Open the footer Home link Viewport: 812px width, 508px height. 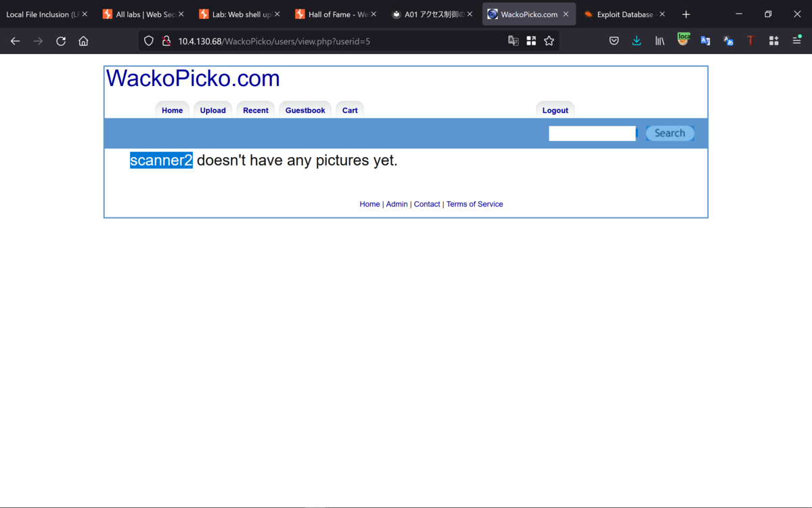[369, 204]
